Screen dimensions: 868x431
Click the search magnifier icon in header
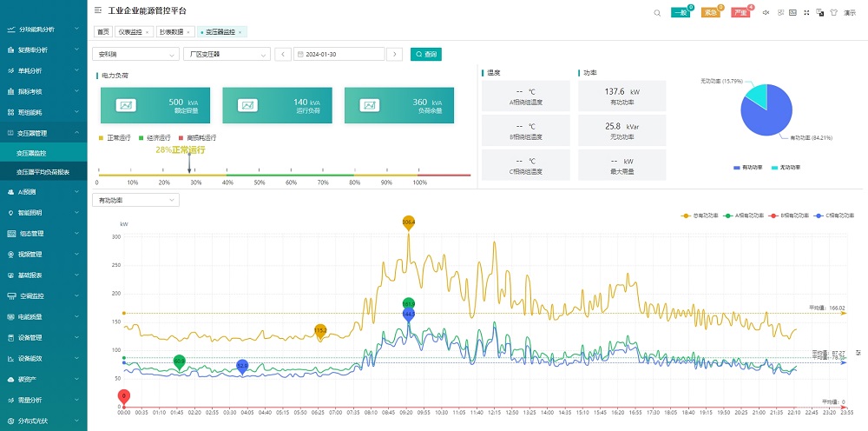pos(657,12)
